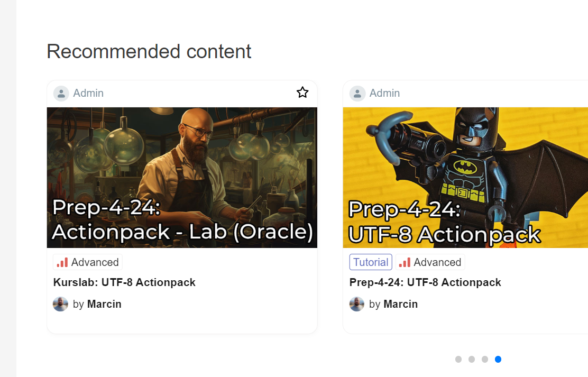Click the Admin avatar on the Batman card
The width and height of the screenshot is (588, 377).
click(x=357, y=93)
